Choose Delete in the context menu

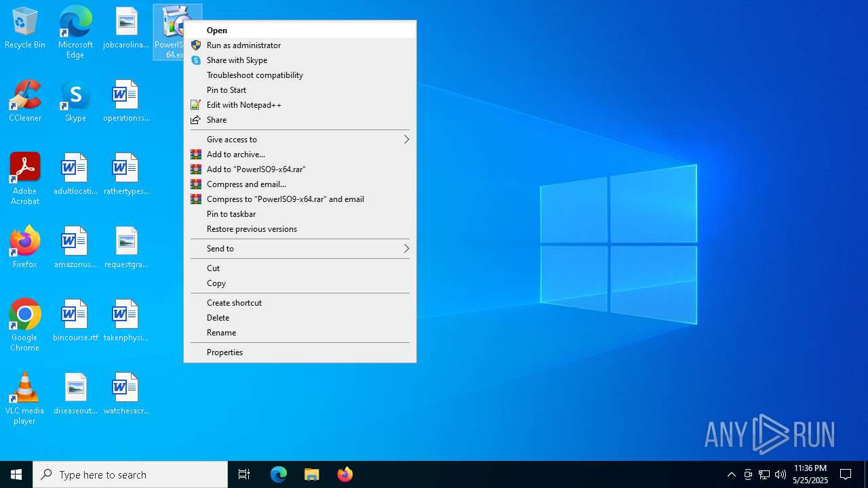[x=300, y=317]
